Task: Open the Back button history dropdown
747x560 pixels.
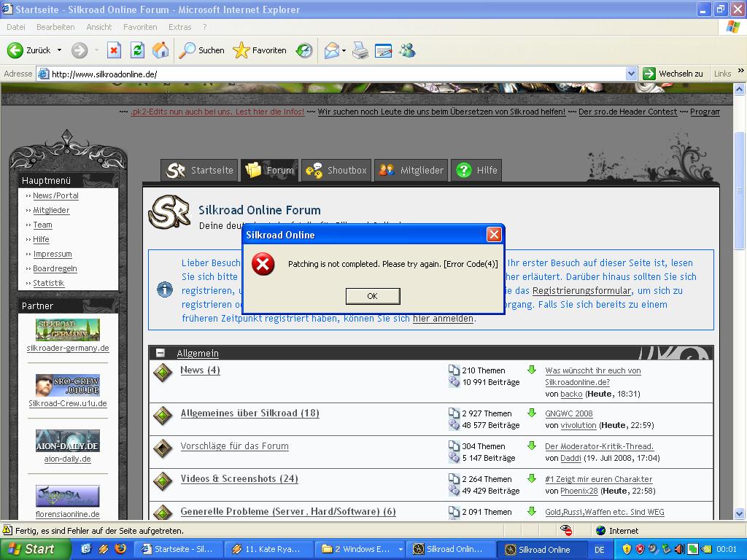Action: coord(59,50)
